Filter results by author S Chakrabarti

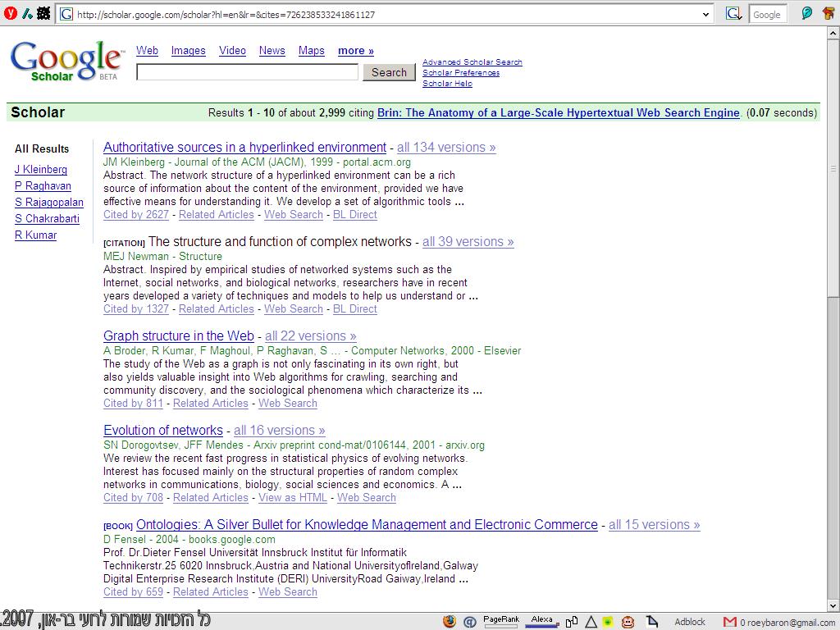coord(47,218)
